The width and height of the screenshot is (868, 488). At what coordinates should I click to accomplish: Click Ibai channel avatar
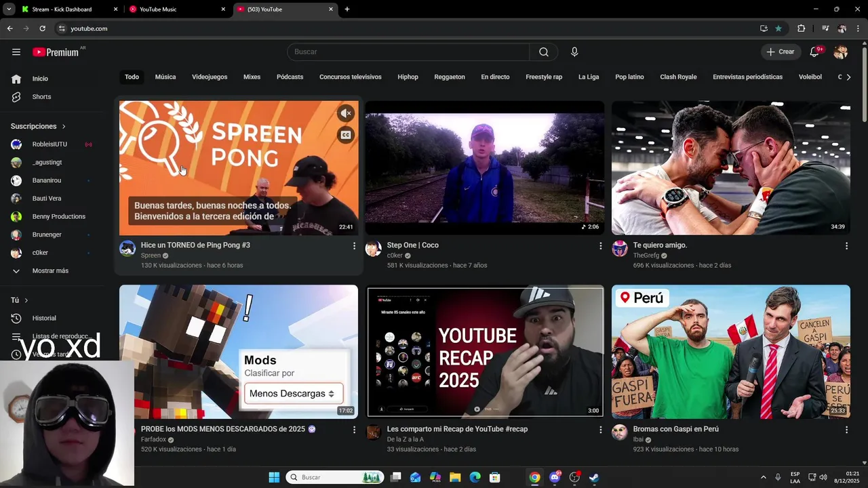(x=620, y=432)
